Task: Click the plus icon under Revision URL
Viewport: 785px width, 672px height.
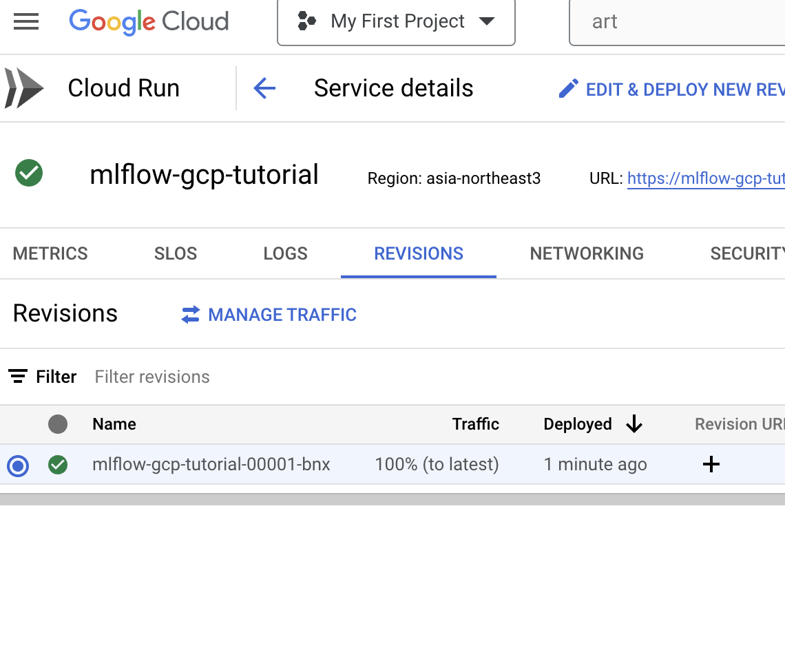Action: tap(711, 464)
